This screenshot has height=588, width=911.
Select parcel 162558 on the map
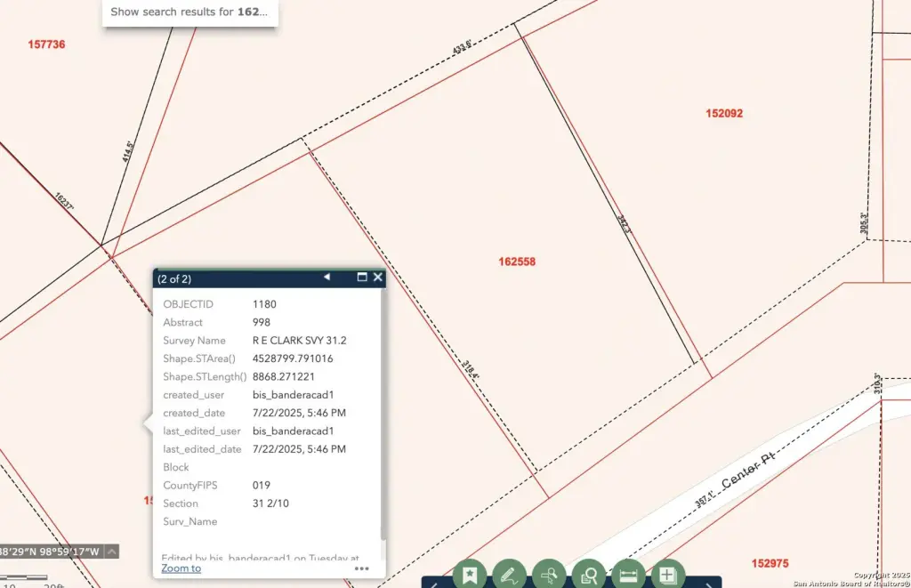[517, 262]
